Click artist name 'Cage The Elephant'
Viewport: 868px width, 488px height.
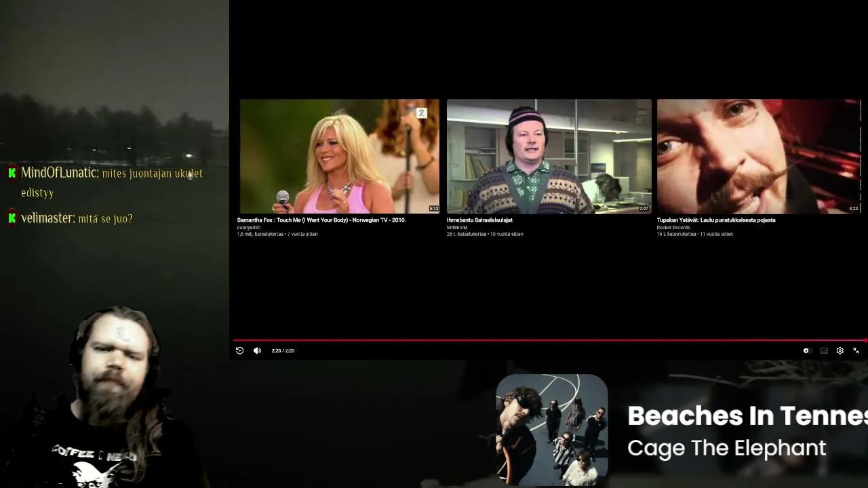pyautogui.click(x=727, y=448)
